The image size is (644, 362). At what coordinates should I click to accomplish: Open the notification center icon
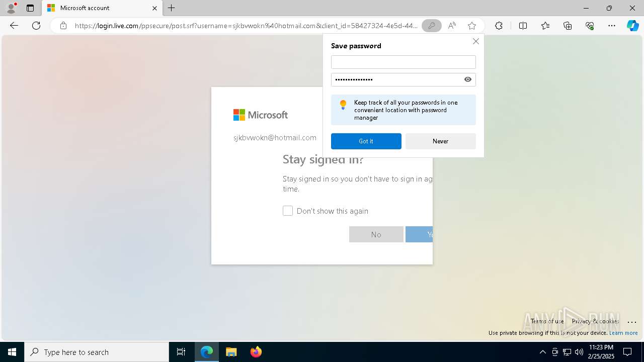[x=627, y=352]
